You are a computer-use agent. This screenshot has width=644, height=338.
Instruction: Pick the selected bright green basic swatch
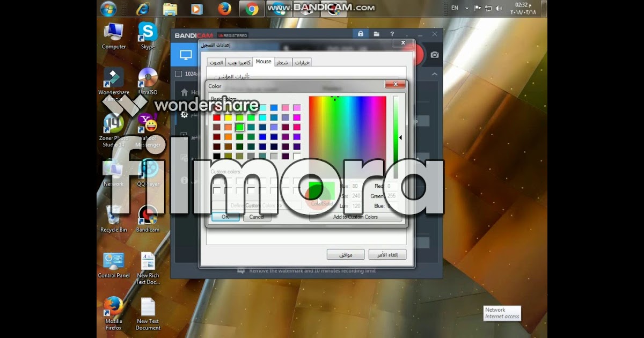pos(239,127)
